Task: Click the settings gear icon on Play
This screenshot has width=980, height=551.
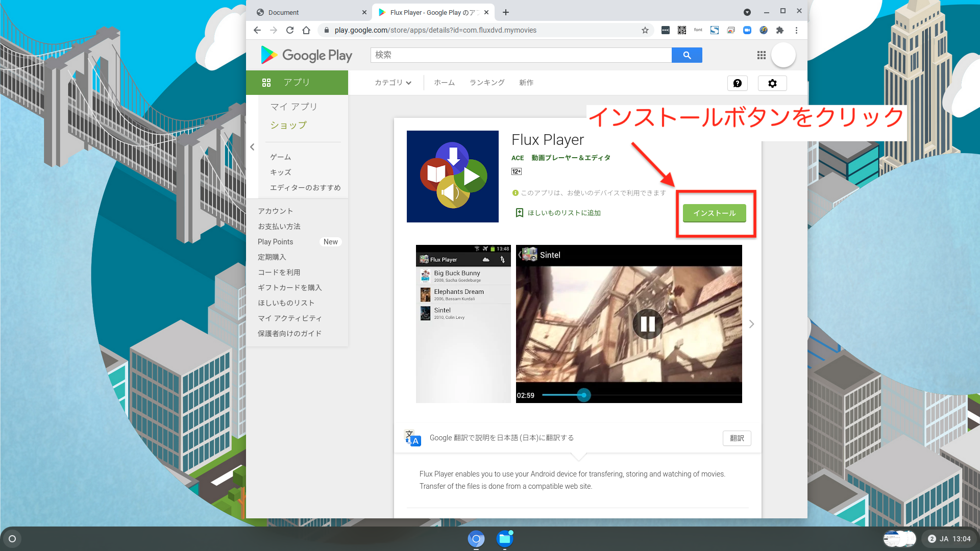Action: click(773, 83)
